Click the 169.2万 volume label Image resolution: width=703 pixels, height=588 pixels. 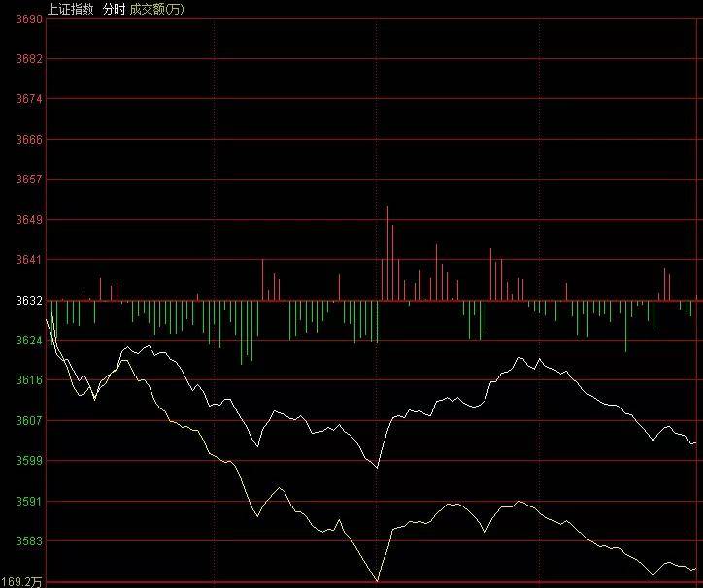tap(21, 582)
